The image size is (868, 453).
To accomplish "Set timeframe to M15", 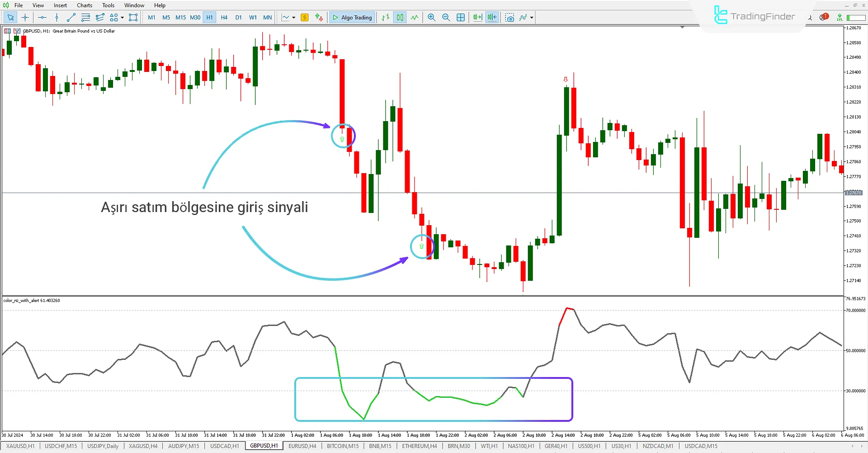I will (180, 18).
